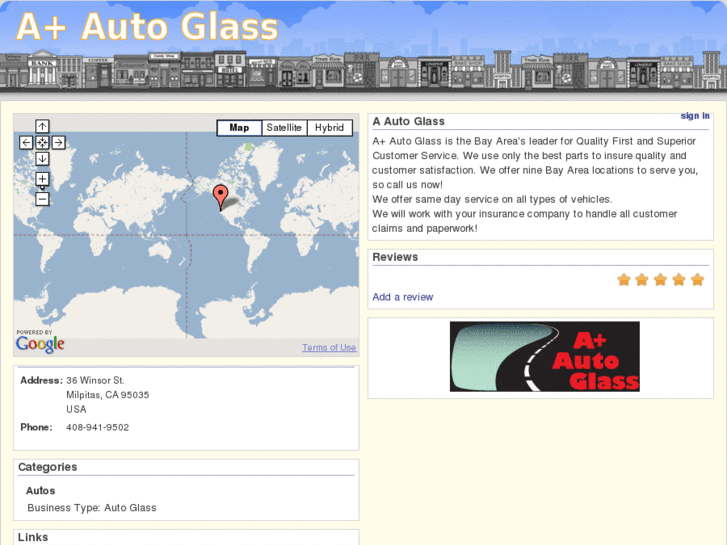Click the fifth review star
This screenshot has width=727, height=545.
[x=697, y=280]
